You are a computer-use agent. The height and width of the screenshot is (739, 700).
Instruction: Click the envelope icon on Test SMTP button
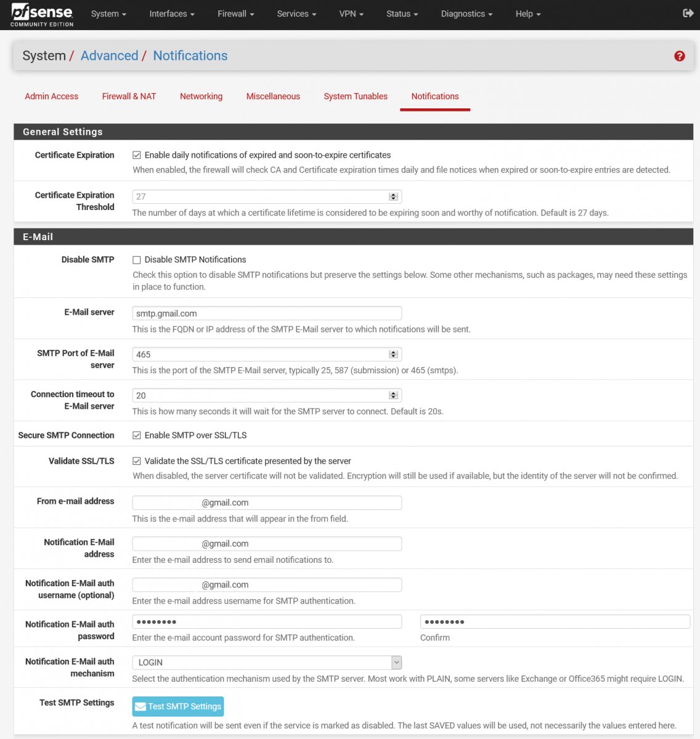(x=140, y=706)
